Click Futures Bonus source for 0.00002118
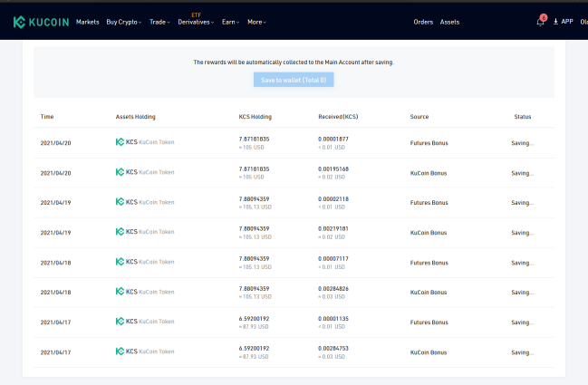 (x=429, y=202)
